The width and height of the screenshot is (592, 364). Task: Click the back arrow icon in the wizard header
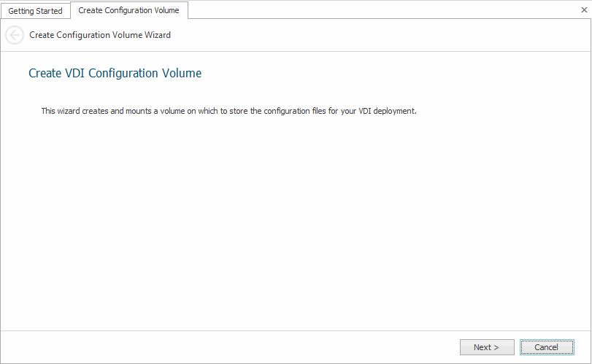pos(14,35)
